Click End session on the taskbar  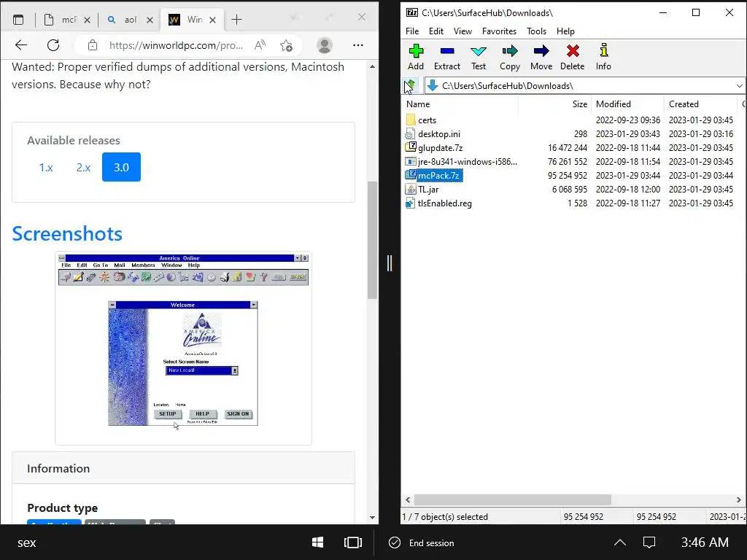tap(422, 542)
